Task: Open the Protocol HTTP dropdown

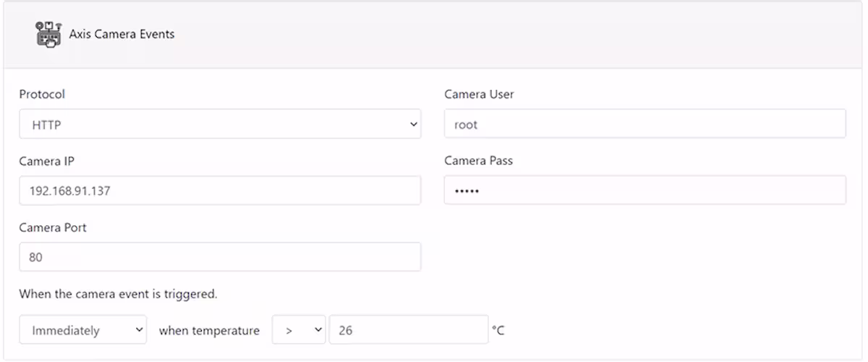Action: click(x=220, y=124)
